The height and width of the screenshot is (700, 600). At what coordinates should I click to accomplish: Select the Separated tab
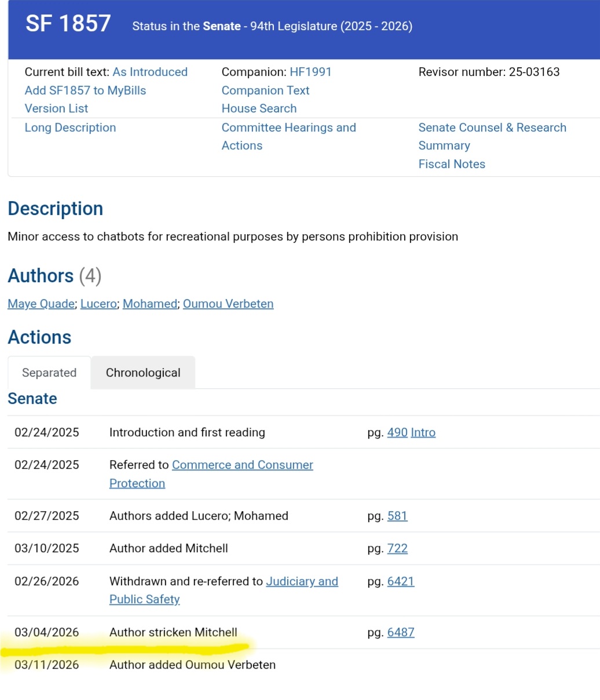point(49,373)
